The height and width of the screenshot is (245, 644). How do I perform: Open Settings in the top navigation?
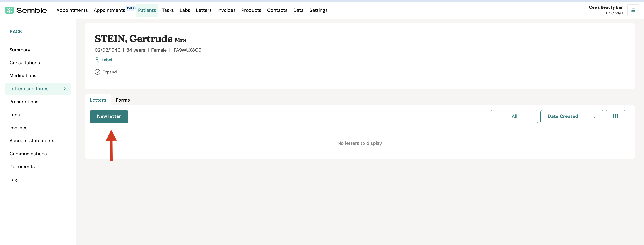point(318,10)
